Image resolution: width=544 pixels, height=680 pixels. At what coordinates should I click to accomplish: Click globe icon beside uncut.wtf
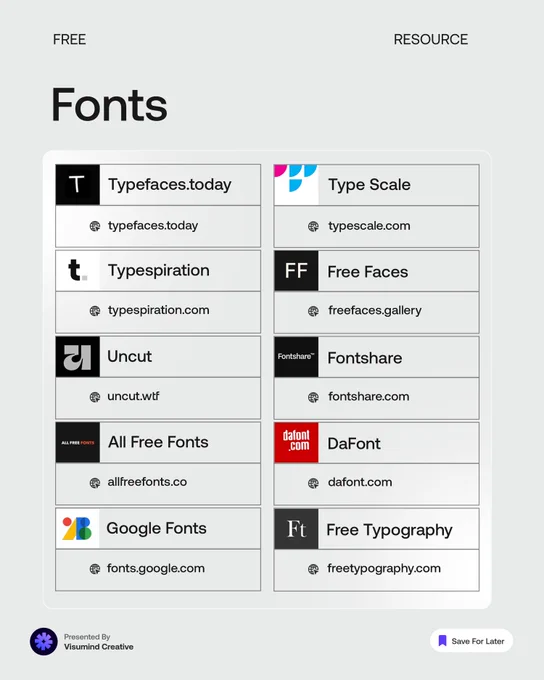coord(95,397)
